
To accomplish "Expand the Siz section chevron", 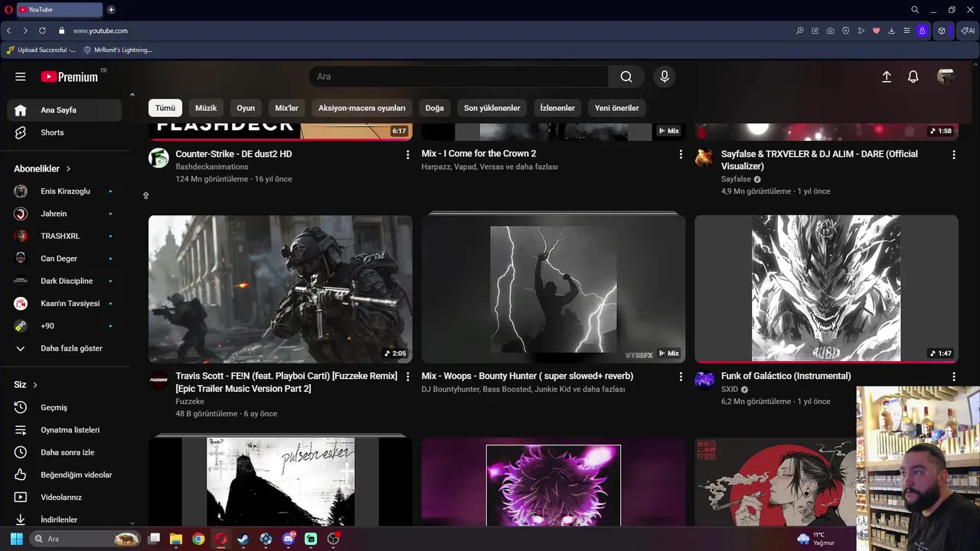I will 34,385.
